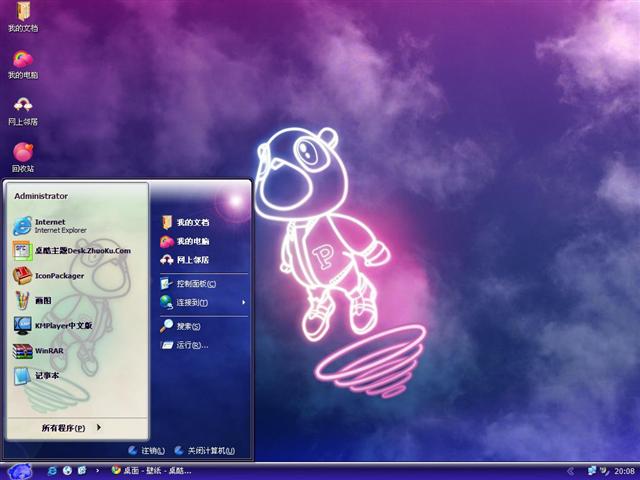
Task: Open the 桌酷主题 Desk.ZhuoKu.Com shortcut
Action: (80, 250)
